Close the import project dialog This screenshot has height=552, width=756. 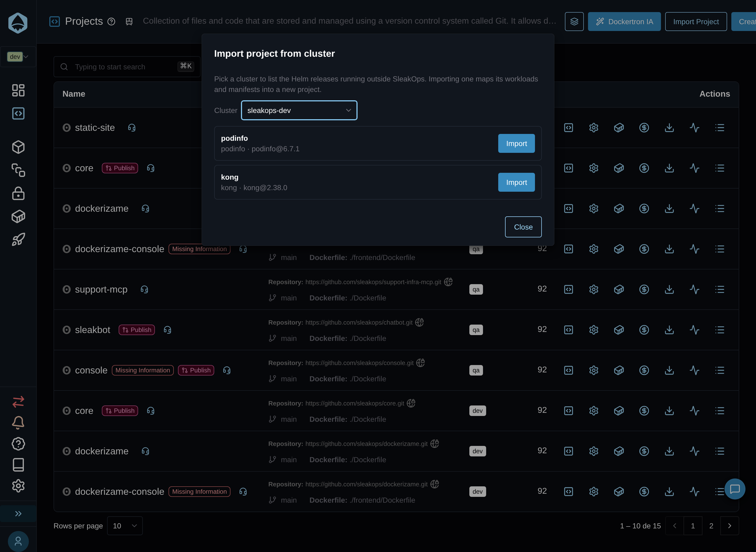523,227
